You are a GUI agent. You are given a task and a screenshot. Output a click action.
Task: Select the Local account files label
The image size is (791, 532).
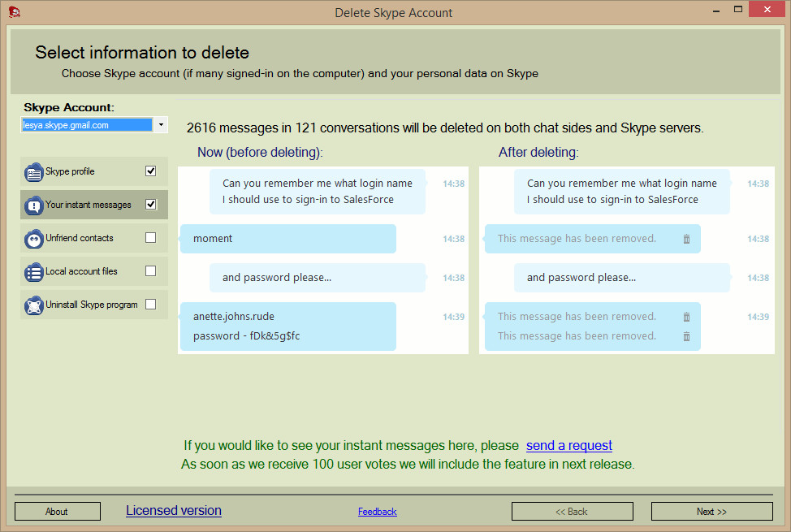[x=81, y=271]
